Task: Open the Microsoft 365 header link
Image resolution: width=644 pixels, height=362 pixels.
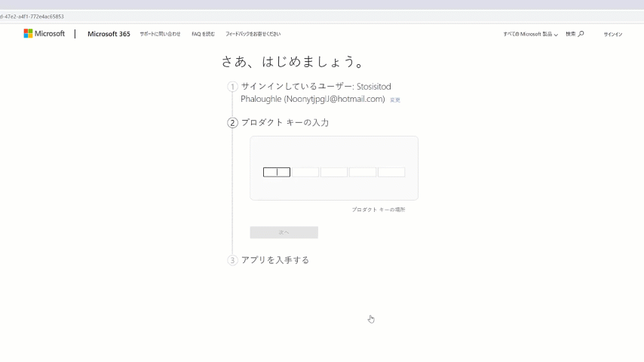Action: pos(109,34)
